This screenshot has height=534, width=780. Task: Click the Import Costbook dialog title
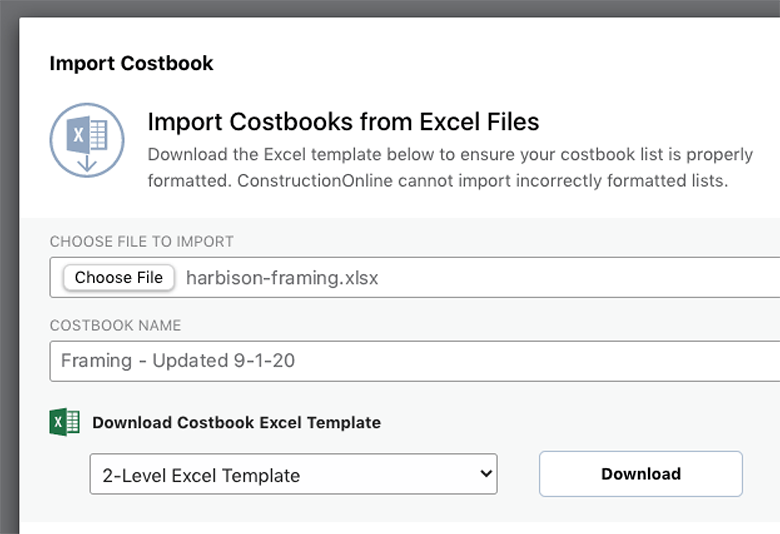131,63
